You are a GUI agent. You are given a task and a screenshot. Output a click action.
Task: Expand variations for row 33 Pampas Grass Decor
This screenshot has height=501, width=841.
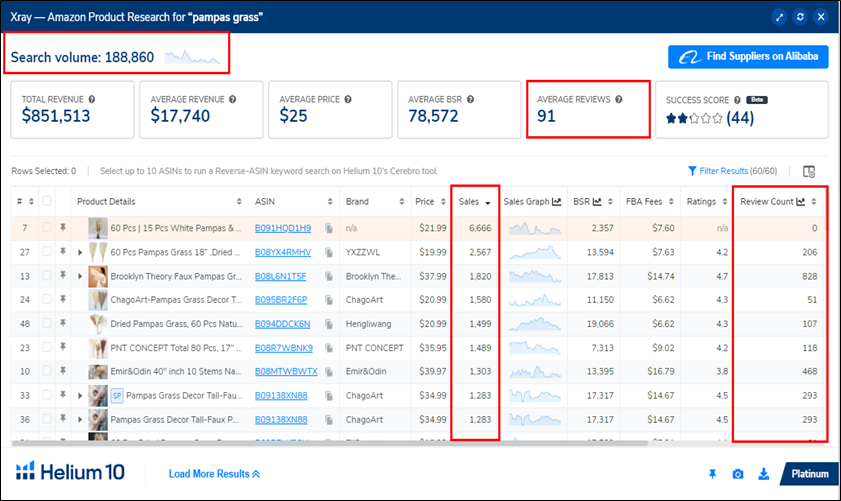pos(80,396)
